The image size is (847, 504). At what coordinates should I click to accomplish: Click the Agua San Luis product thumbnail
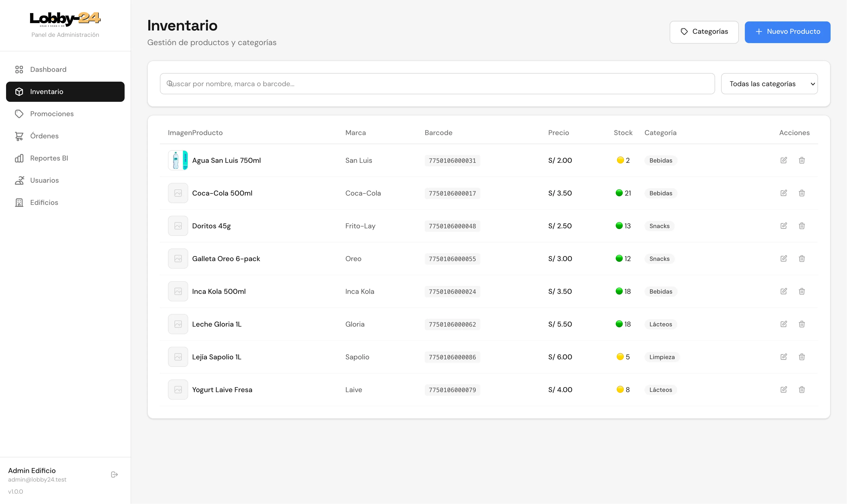pyautogui.click(x=178, y=160)
